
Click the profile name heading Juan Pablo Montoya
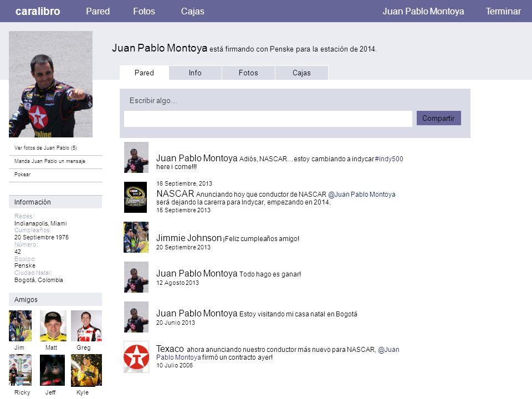coord(160,48)
